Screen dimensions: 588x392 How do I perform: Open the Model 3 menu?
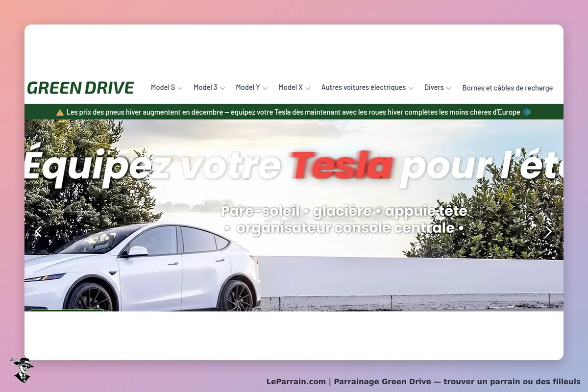point(209,88)
